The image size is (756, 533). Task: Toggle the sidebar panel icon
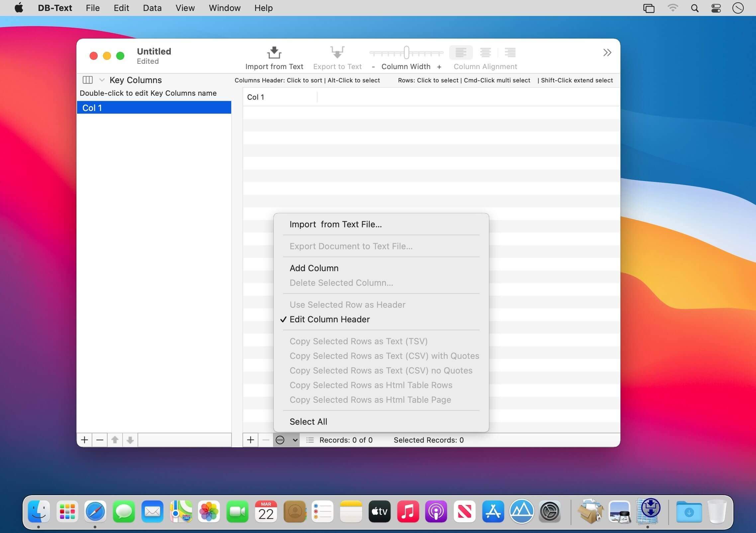tap(87, 80)
